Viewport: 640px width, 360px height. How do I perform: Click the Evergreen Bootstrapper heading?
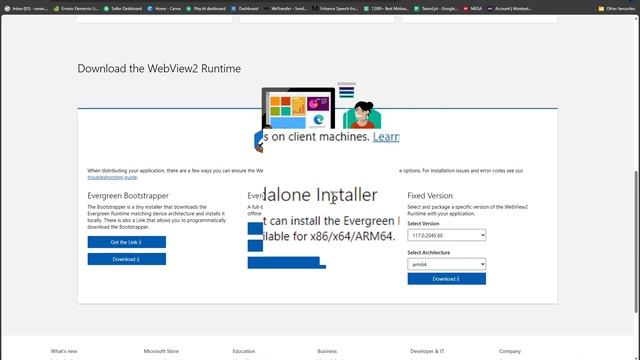[128, 196]
